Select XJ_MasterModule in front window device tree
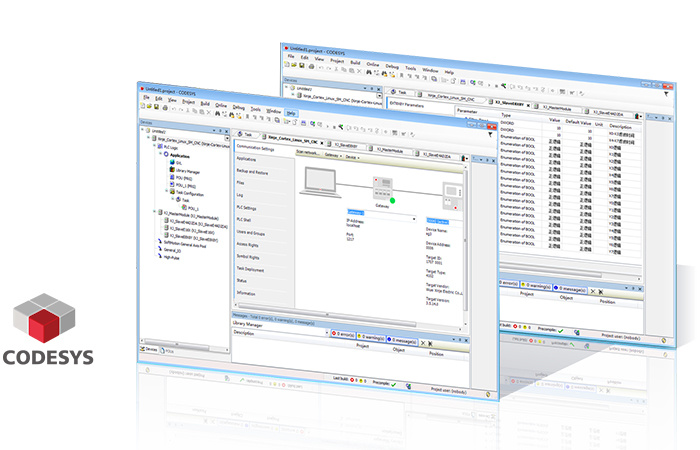Image resolution: width=700 pixels, height=450 pixels. coord(191,216)
